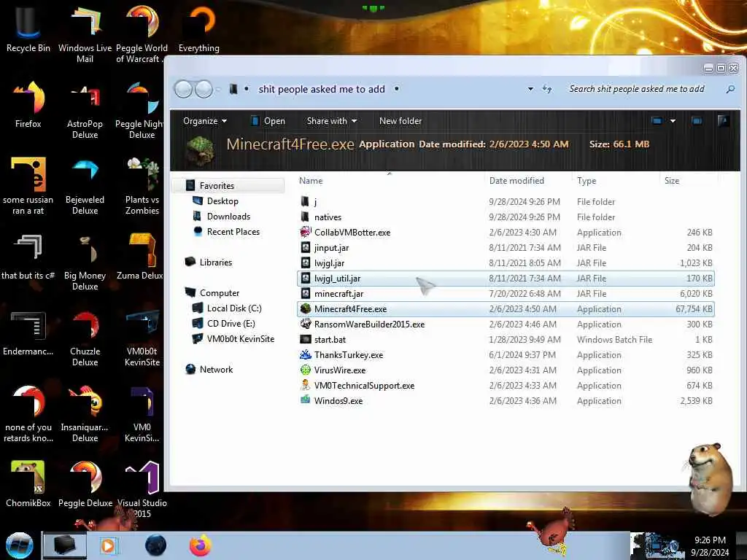Select Libraries in navigation pane
The width and height of the screenshot is (747, 560).
tap(215, 262)
